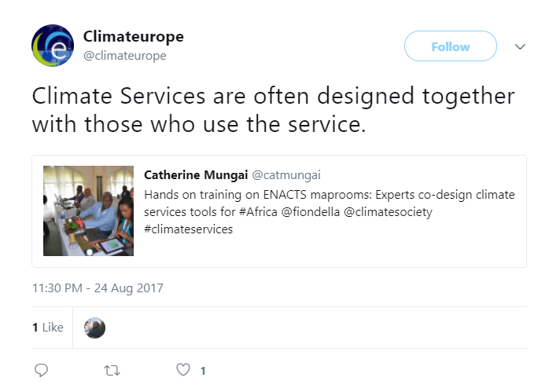The width and height of the screenshot is (560, 392).
Task: Open the #climateservices hashtag
Action: tap(189, 230)
